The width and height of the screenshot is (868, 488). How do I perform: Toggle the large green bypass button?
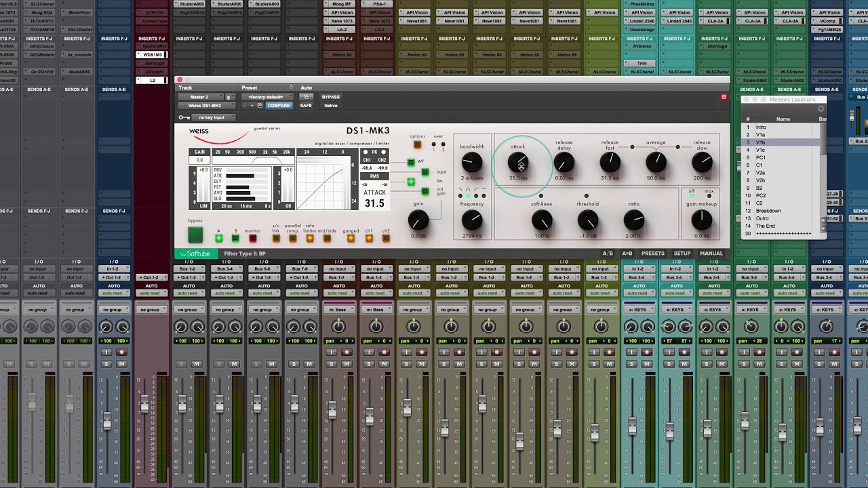click(x=195, y=235)
